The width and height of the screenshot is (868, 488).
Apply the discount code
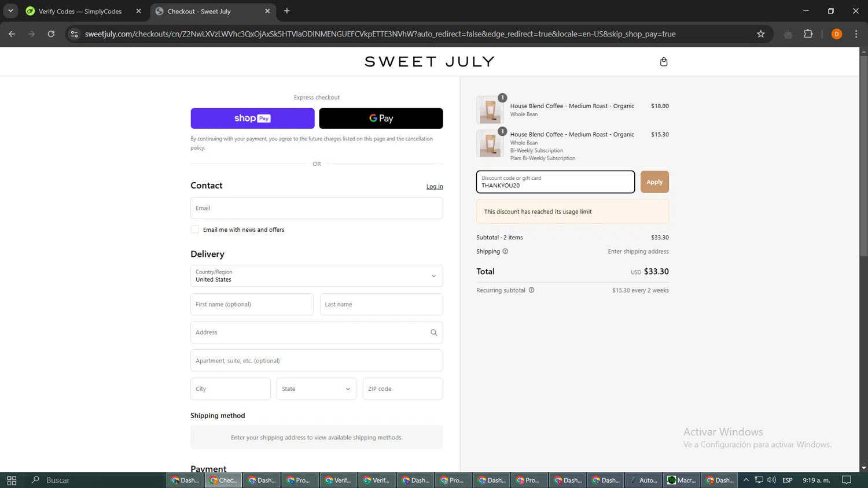coord(654,182)
